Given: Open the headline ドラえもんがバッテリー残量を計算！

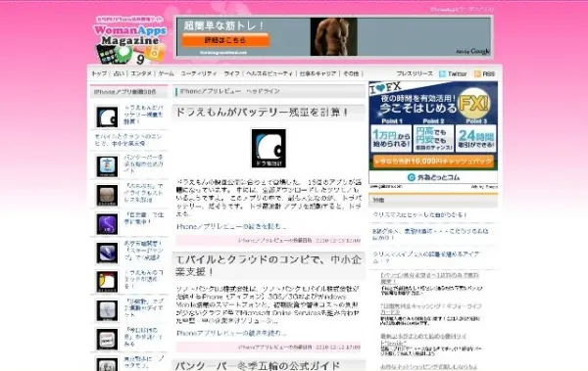Looking at the screenshot, I should [263, 112].
